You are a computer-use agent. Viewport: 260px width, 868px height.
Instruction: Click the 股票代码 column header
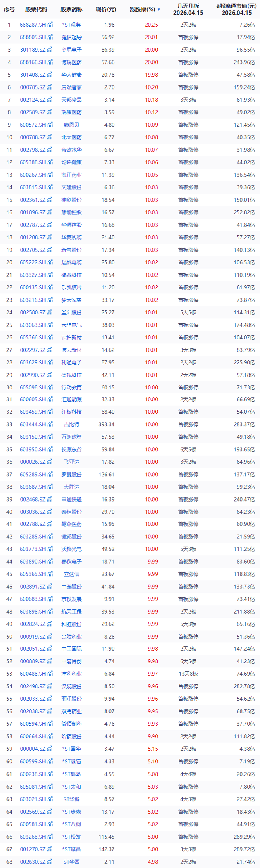coord(36,10)
